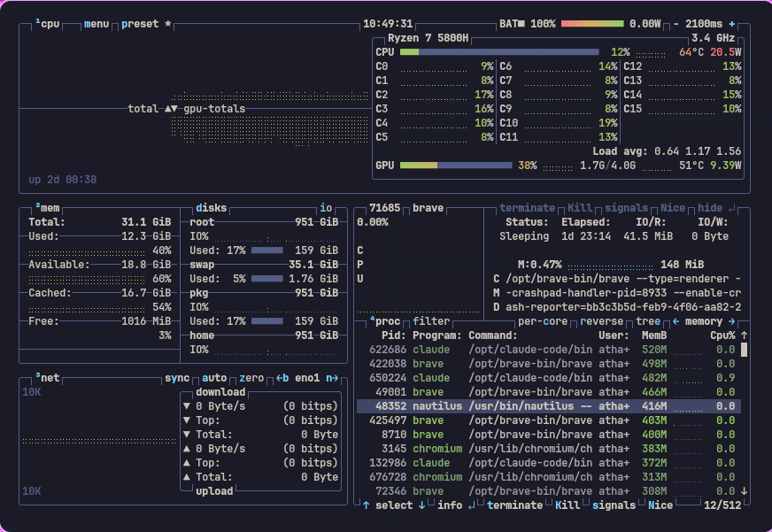
Task: Click terminate in the bottom bar
Action: [514, 505]
